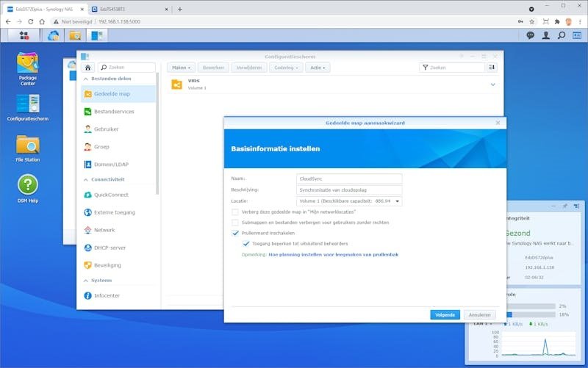Open the Actie dropdown menu

click(318, 68)
